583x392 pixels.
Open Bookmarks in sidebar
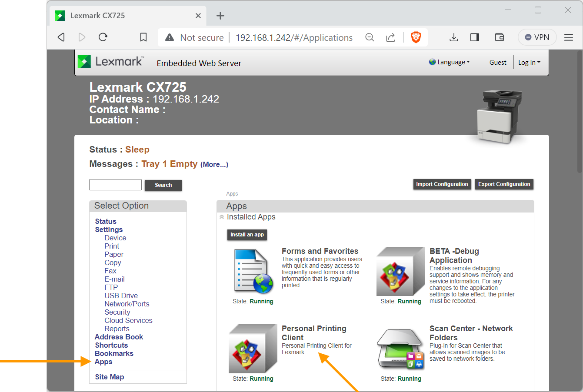(x=114, y=354)
